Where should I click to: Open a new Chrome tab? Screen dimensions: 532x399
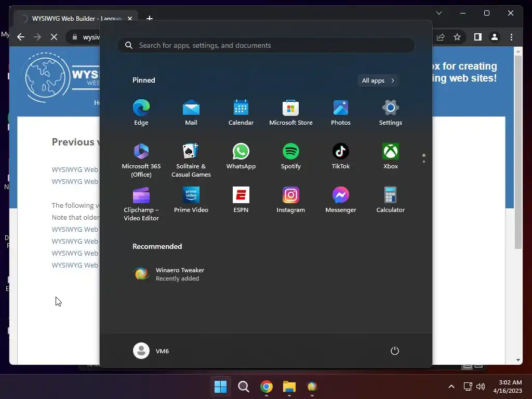pyautogui.click(x=149, y=18)
